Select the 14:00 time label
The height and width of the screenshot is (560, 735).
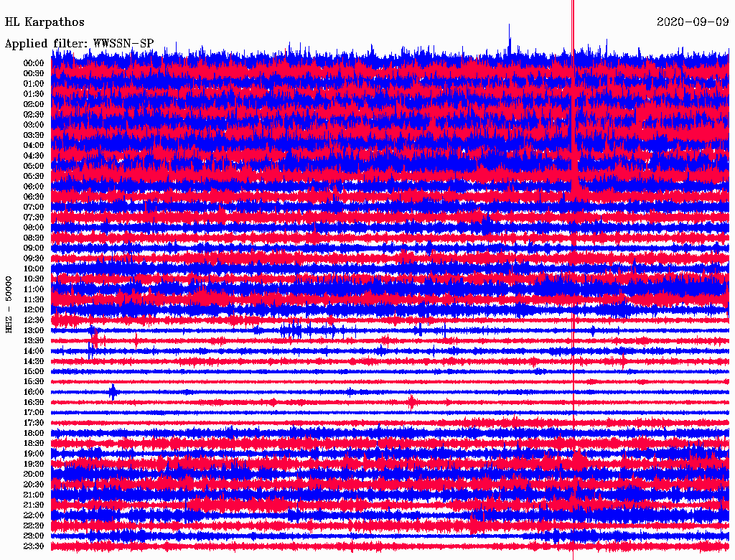coord(34,351)
